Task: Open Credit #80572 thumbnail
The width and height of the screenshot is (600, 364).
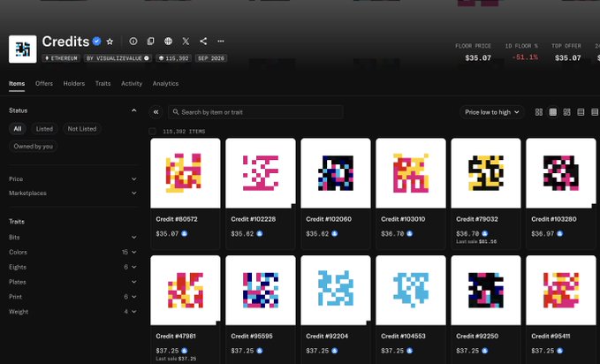Action: 186,173
